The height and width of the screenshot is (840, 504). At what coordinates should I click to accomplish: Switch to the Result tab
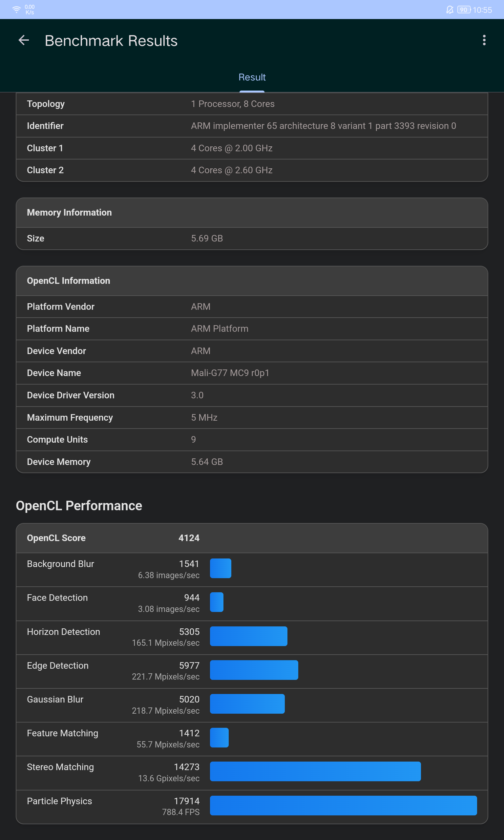[252, 77]
